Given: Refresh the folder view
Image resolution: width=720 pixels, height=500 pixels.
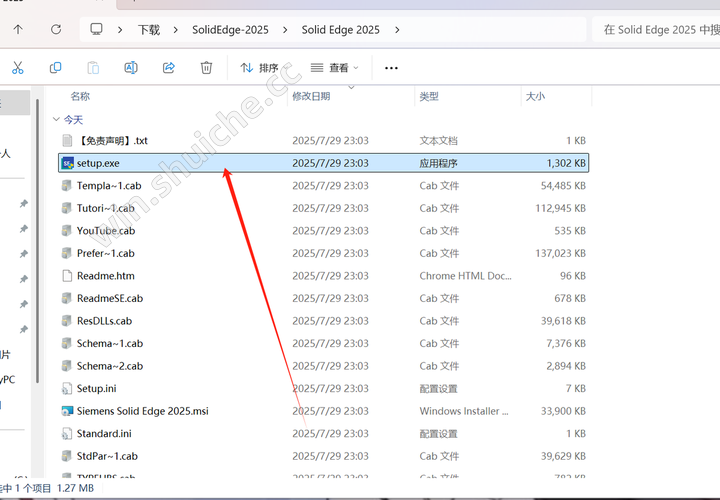Looking at the screenshot, I should pyautogui.click(x=56, y=30).
